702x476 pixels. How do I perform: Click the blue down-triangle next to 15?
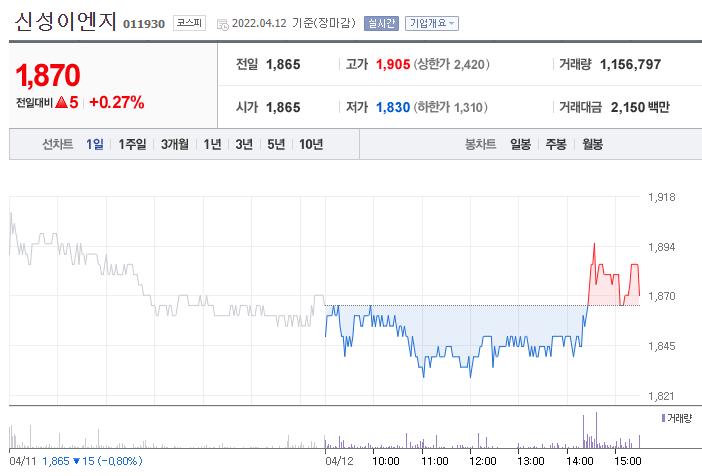click(76, 461)
